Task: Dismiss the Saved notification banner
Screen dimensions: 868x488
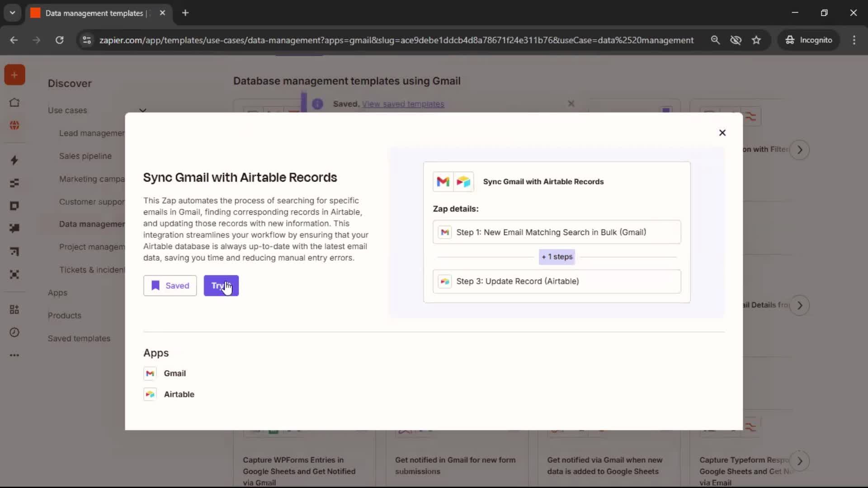Action: click(x=571, y=104)
